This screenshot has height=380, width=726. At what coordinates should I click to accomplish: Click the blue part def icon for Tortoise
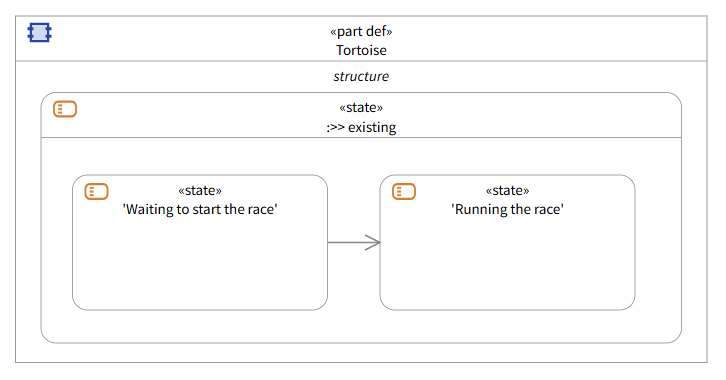tap(39, 32)
